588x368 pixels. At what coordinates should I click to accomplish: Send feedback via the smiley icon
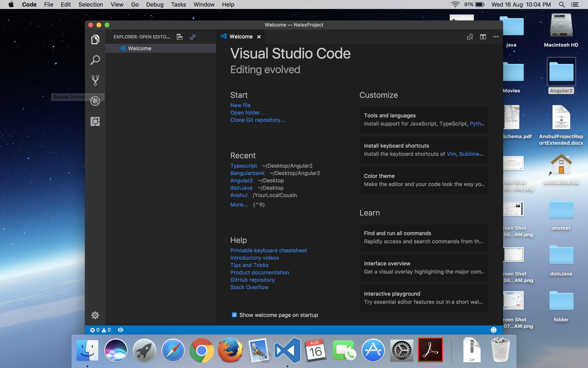[x=493, y=330]
